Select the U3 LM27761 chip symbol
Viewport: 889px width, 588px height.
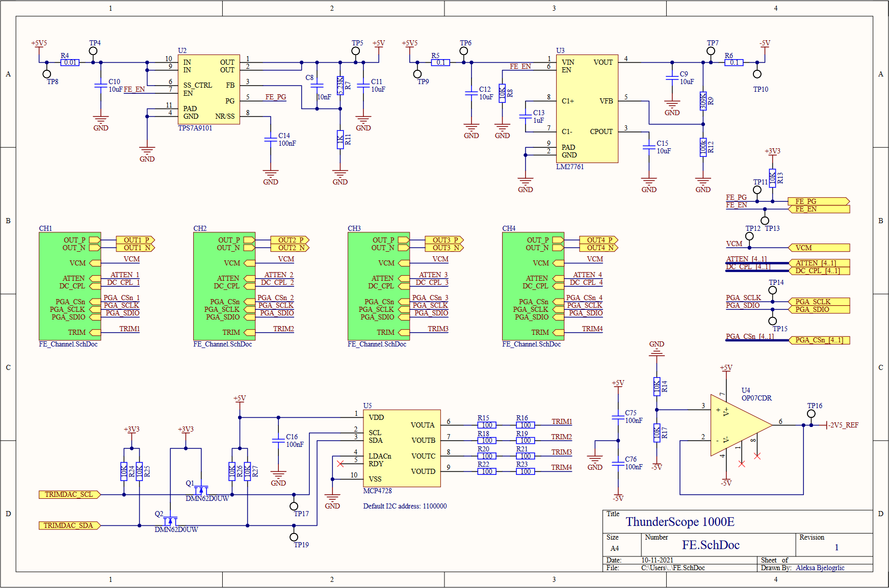(x=587, y=109)
